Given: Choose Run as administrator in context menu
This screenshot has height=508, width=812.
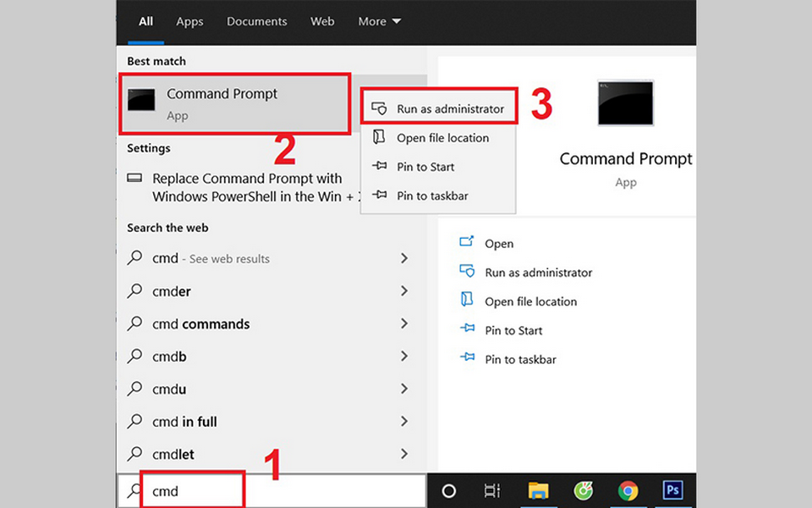Looking at the screenshot, I should click(x=439, y=108).
